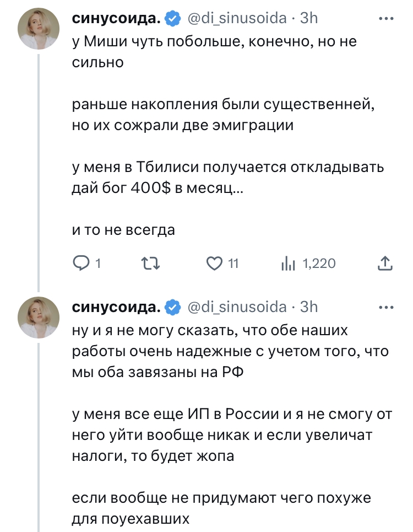Screen dimensions: 413x532
Task: Open синусоида. display name in second tweet
Action: pos(117,307)
